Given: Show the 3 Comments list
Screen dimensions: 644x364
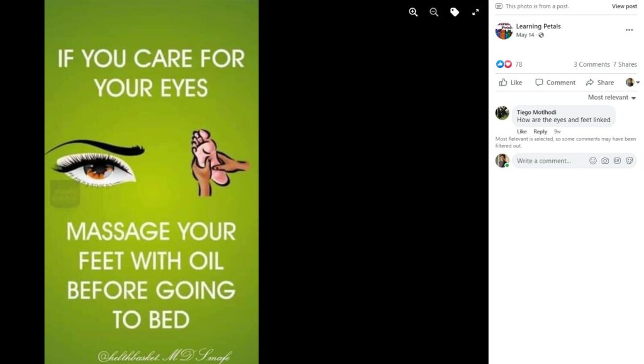Looking at the screenshot, I should [591, 64].
